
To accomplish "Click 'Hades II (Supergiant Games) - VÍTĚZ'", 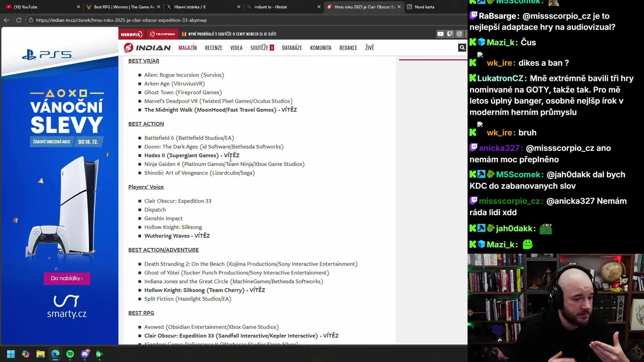I will (192, 155).
